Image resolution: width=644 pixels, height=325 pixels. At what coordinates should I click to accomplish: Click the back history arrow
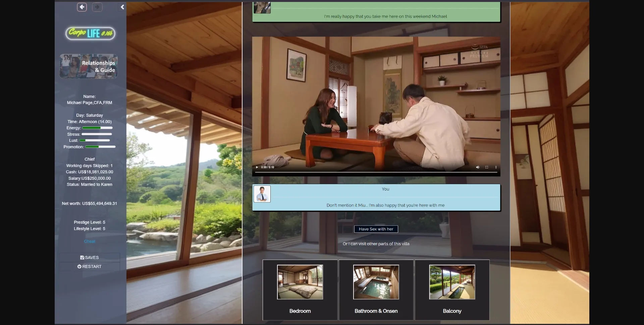coord(82,7)
